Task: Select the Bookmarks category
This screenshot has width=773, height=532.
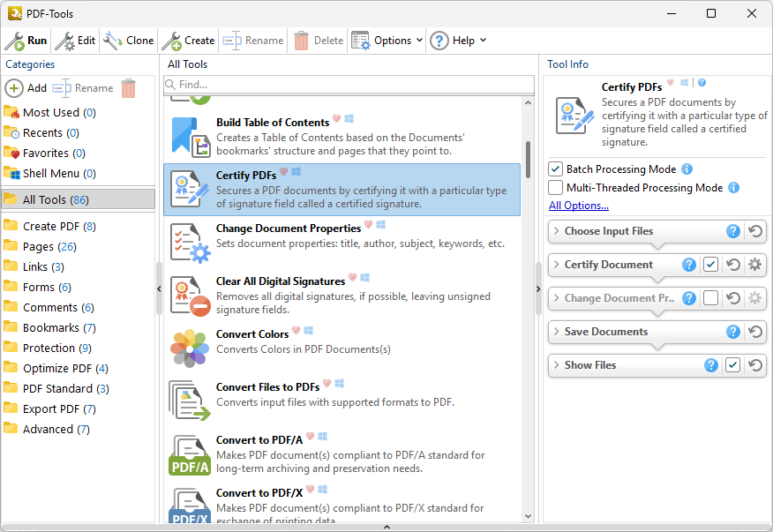Action: click(51, 327)
